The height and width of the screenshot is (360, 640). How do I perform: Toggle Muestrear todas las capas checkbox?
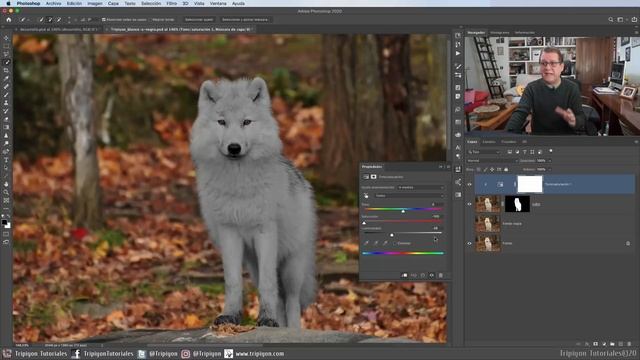coord(104,20)
